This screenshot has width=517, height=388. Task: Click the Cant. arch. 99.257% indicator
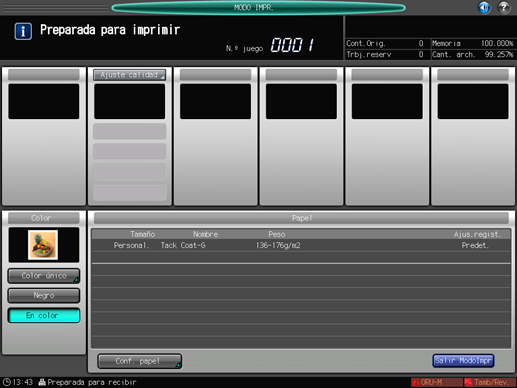473,54
